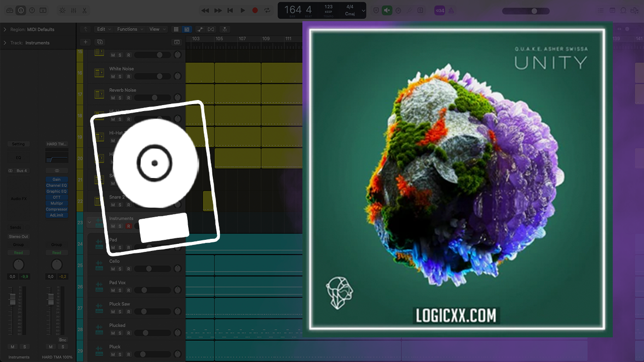This screenshot has height=362, width=644.
Task: Record-enable the White Noise track
Action: tap(128, 76)
